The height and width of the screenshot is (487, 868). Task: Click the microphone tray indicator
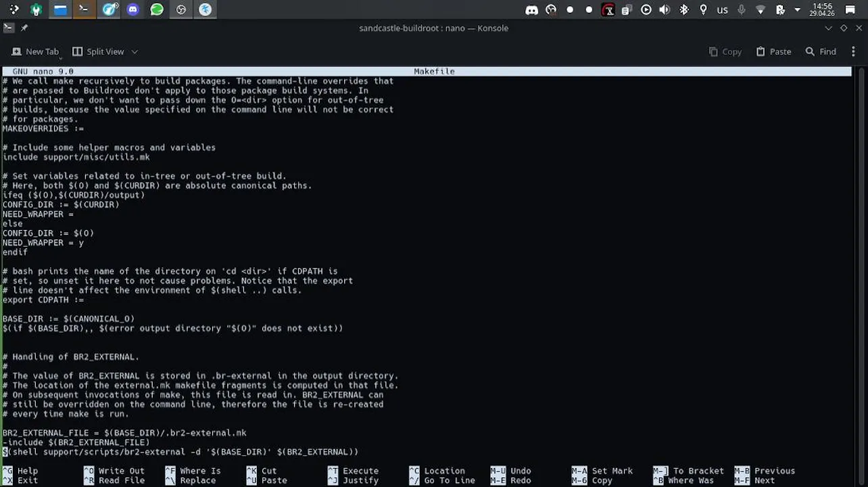coord(742,10)
